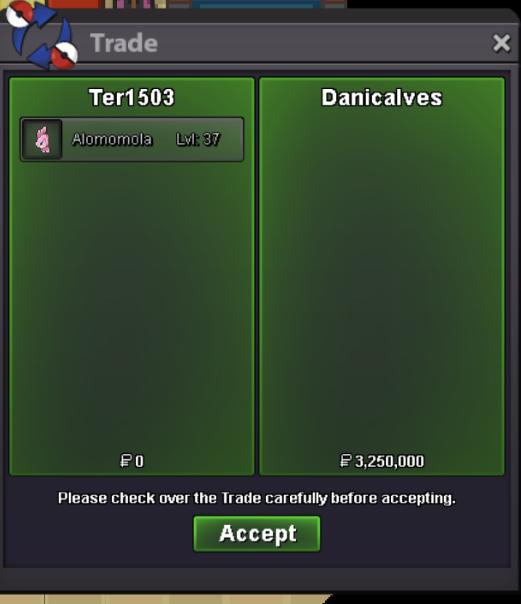
Task: Click the Alomomola sprite icon
Action: (x=42, y=139)
